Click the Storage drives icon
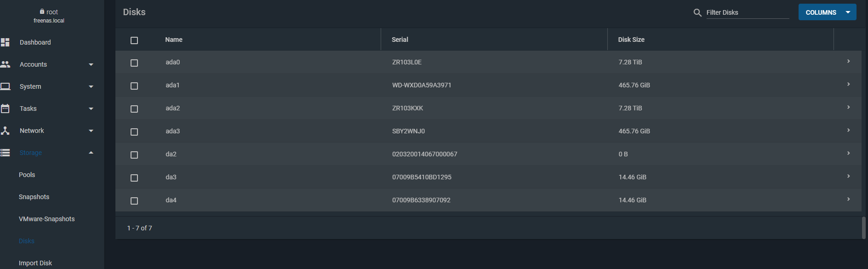Image resolution: width=868 pixels, height=269 pixels. pos(5,153)
